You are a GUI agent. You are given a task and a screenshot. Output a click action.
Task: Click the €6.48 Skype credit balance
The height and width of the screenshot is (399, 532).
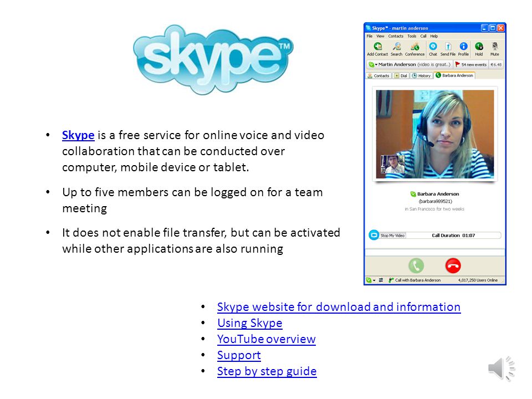click(x=496, y=64)
